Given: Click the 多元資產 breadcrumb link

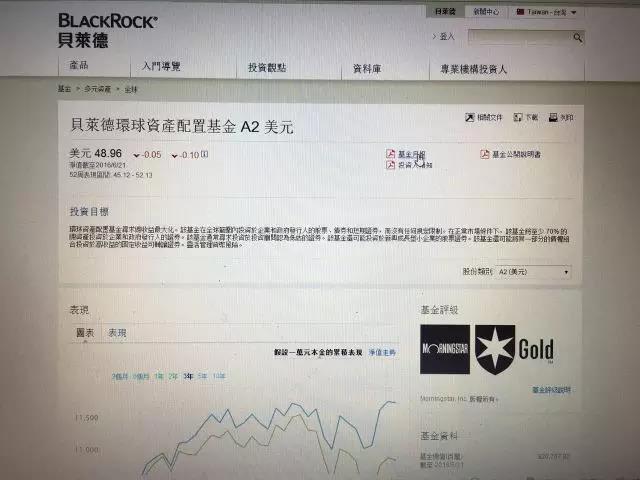Looking at the screenshot, I should point(98,89).
